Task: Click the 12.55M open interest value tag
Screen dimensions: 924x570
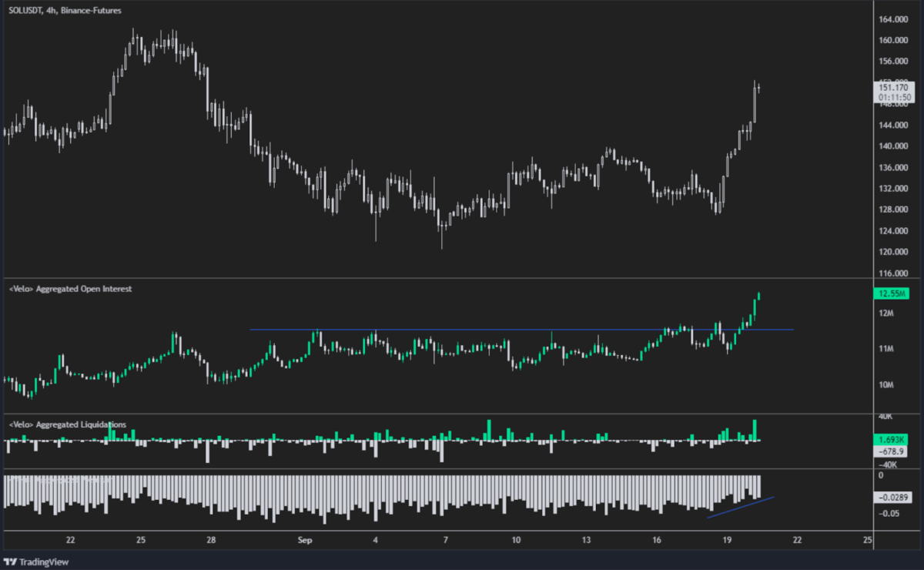Action: point(891,293)
